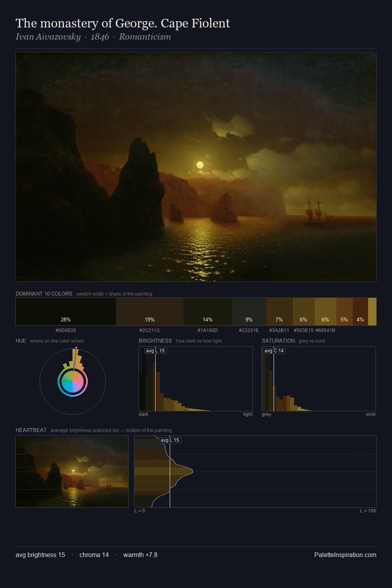392x588 pixels.
Task: Click the 'dark' brightness axis label
Action: 143,414
